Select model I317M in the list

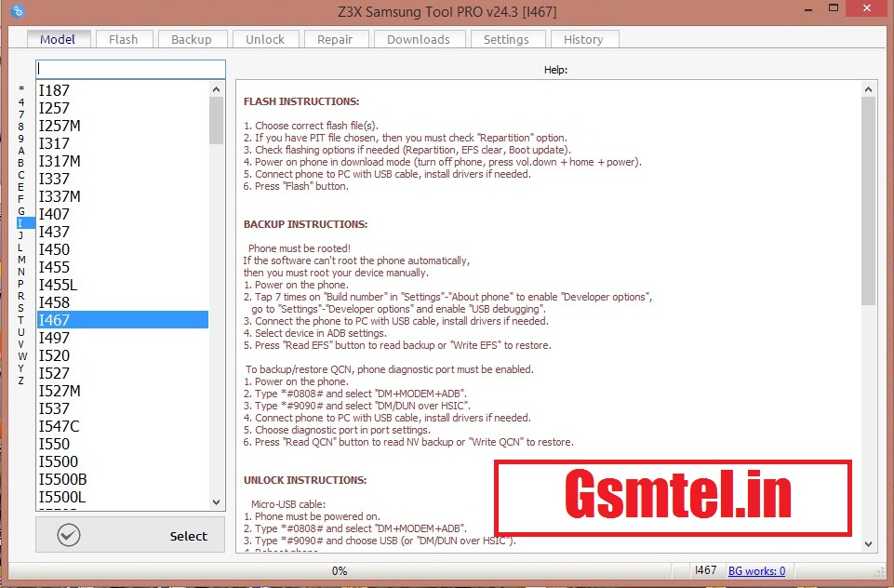(123, 161)
